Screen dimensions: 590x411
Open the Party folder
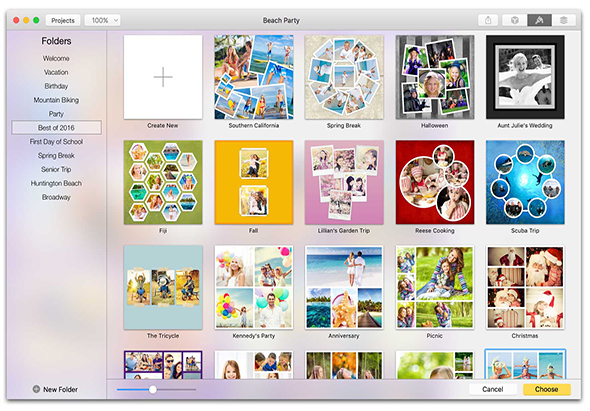56,114
